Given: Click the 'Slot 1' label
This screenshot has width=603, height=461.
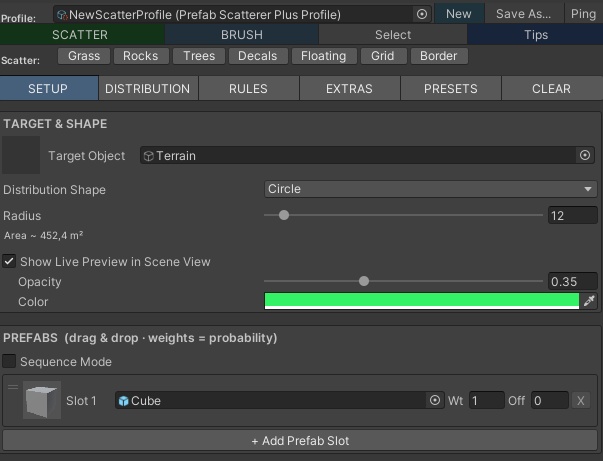Looking at the screenshot, I should 81,401.
